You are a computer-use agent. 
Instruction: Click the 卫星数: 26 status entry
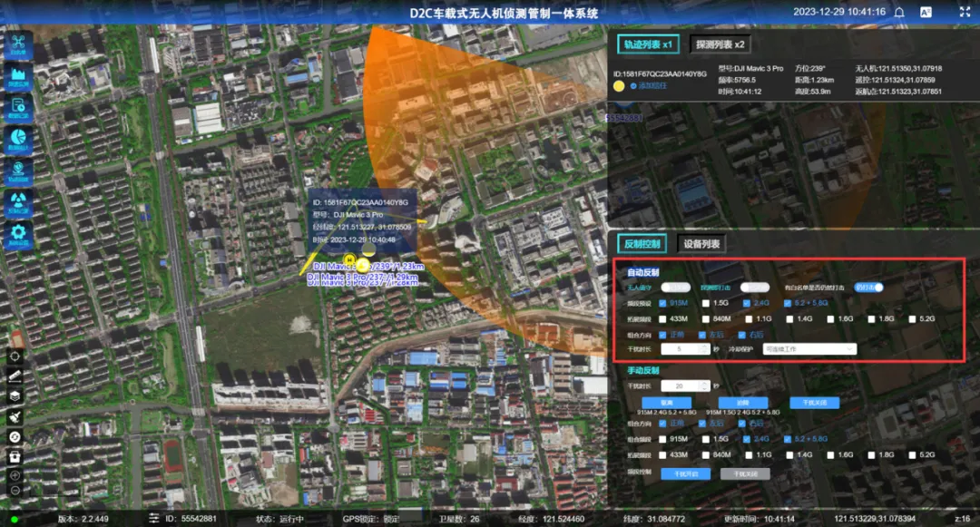(459, 519)
